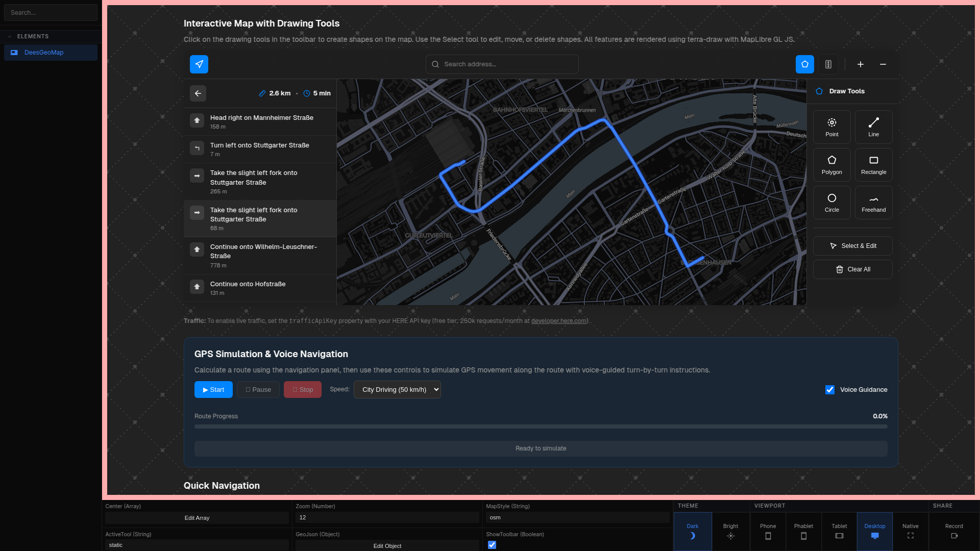This screenshot has width=980, height=551.
Task: Select the Freehand drawing tool
Action: tap(873, 203)
